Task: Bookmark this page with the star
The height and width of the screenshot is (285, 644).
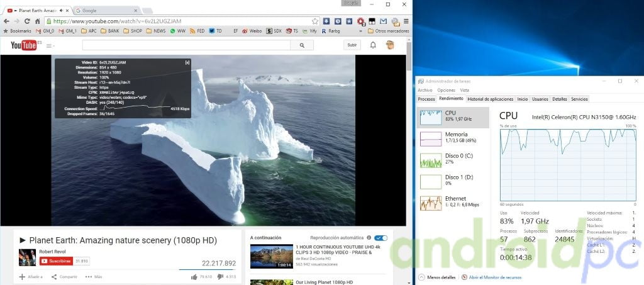Action: (x=314, y=21)
